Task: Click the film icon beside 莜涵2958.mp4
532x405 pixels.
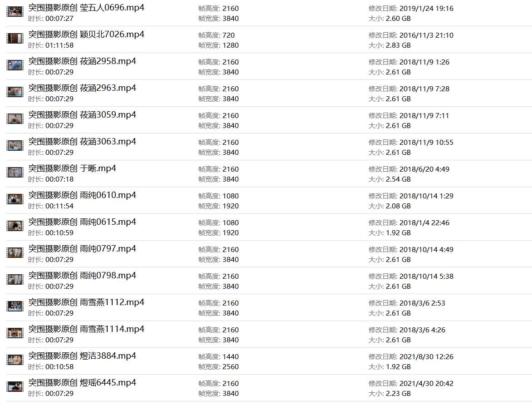Action: pyautogui.click(x=15, y=65)
